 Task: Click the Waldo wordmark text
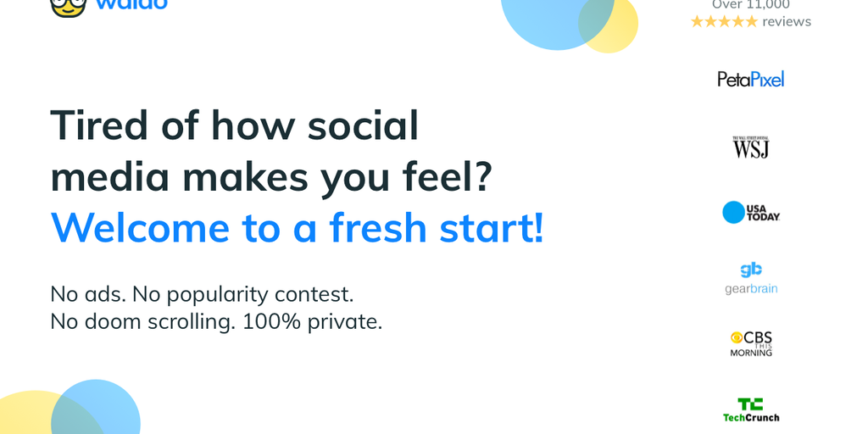131,4
